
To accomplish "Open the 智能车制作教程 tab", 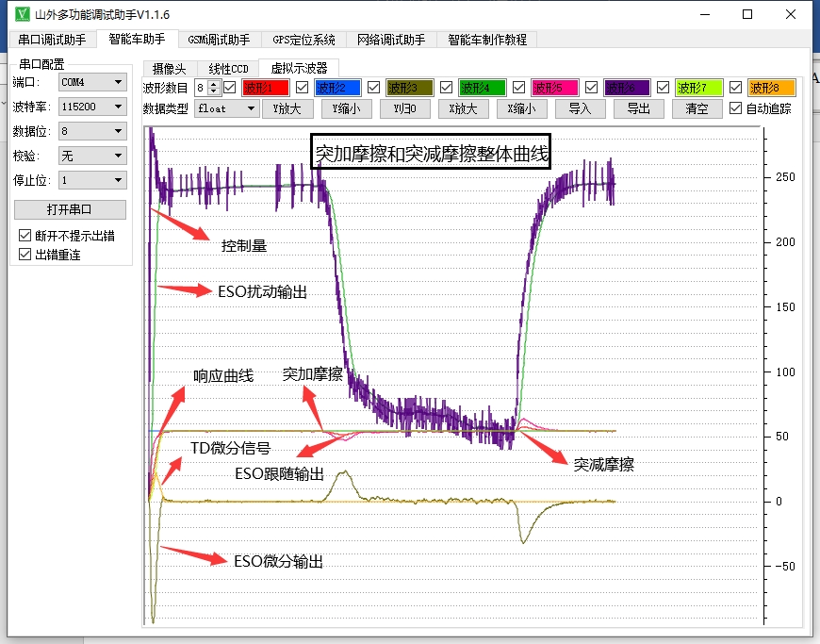I will 487,40.
